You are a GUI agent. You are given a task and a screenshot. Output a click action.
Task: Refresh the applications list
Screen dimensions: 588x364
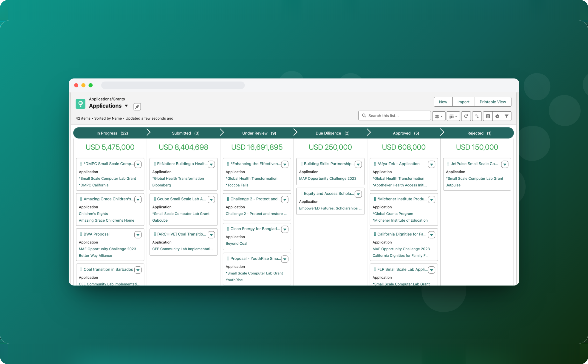466,116
